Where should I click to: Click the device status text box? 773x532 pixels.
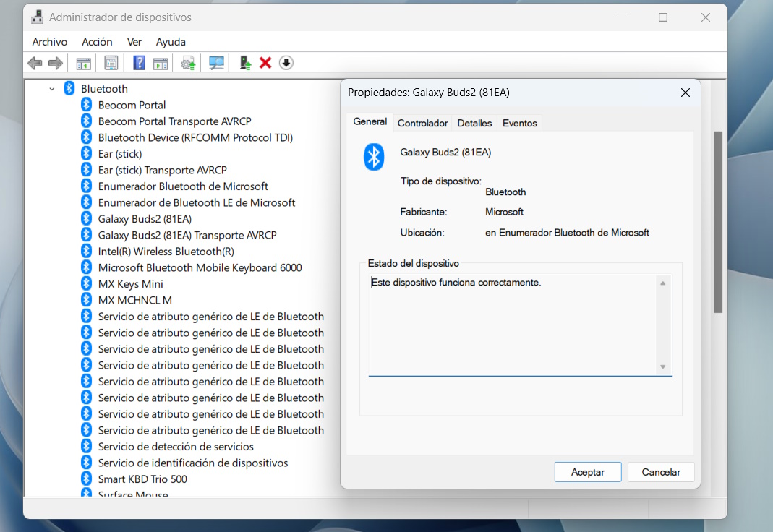[x=520, y=325]
